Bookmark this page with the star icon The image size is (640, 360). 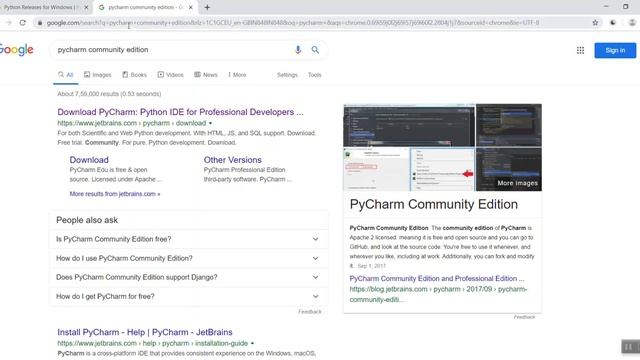click(595, 23)
